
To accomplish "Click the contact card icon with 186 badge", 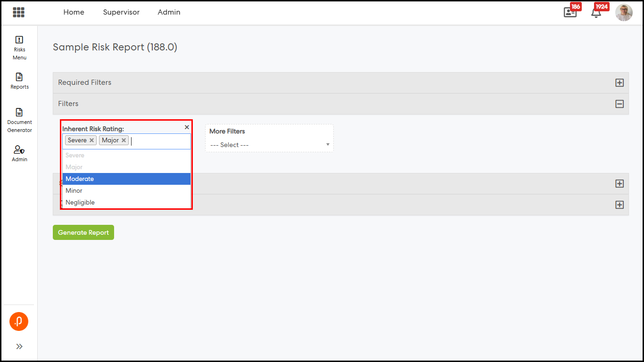I will (x=570, y=12).
